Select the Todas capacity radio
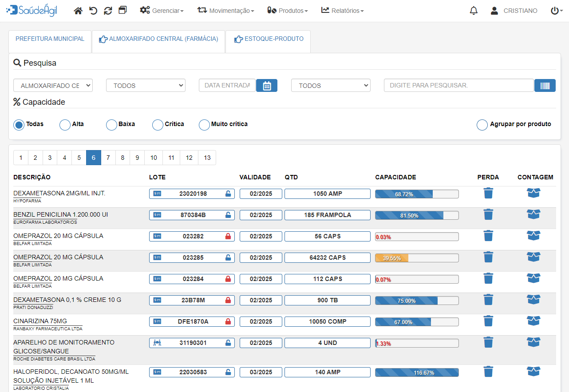Viewport: 569px width, 392px height. tap(19, 125)
